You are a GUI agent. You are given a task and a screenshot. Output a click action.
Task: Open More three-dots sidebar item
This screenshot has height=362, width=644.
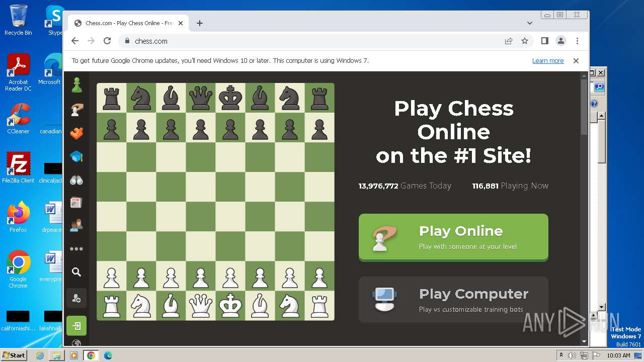point(76,249)
